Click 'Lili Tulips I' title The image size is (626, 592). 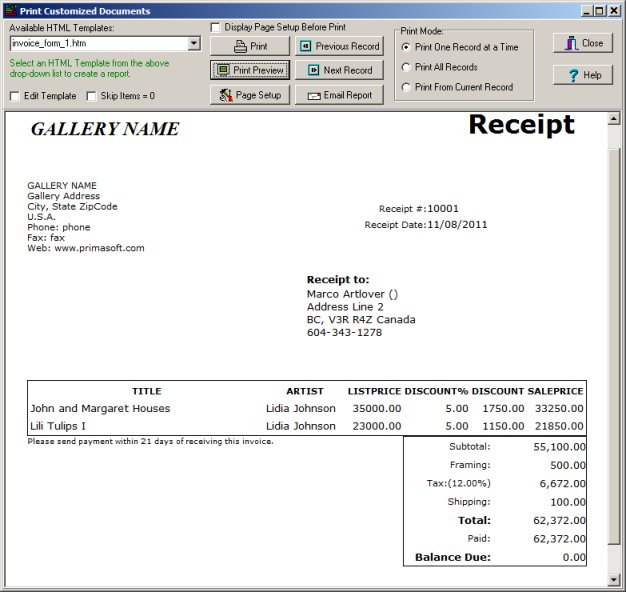pos(58,426)
